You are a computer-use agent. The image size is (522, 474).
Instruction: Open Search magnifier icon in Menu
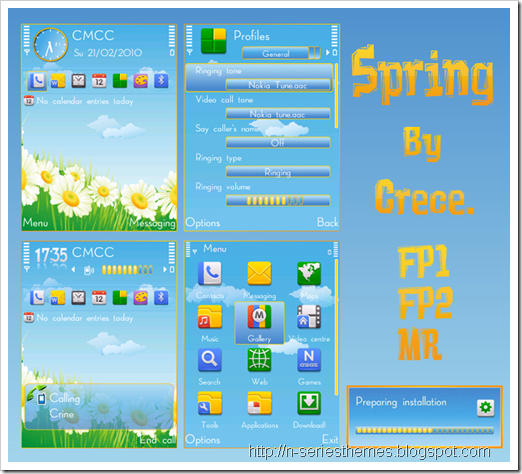[210, 360]
